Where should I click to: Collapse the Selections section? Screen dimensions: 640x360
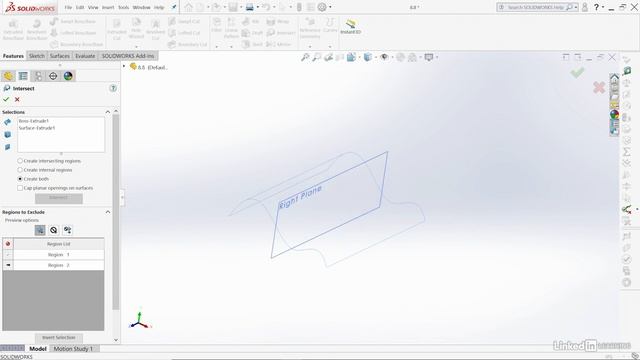[x=108, y=112]
